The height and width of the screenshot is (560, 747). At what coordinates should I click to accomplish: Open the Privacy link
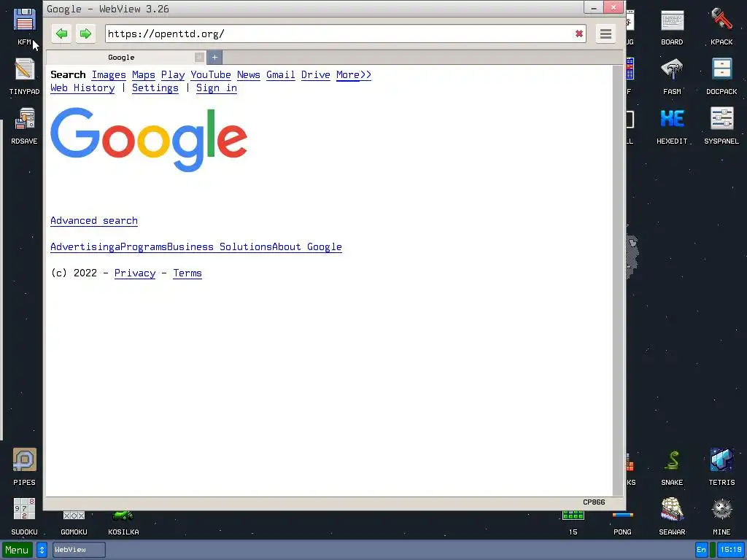click(135, 273)
